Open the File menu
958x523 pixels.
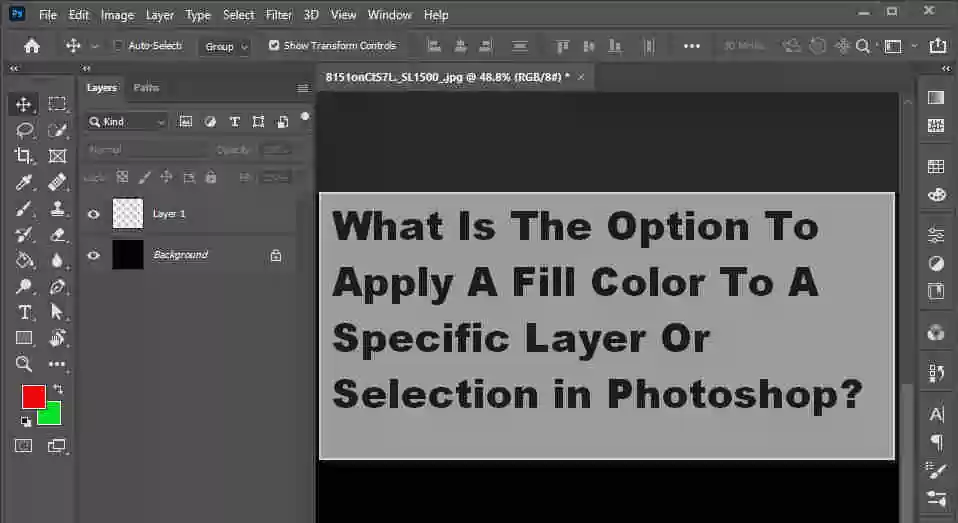click(48, 15)
